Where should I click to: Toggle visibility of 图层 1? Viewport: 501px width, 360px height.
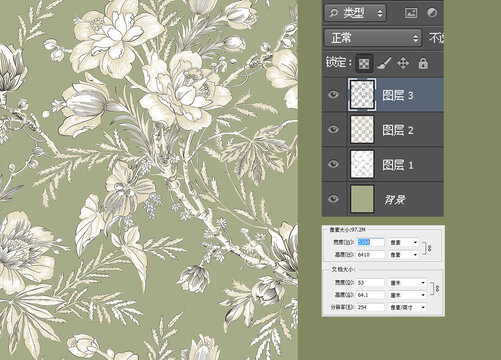pyautogui.click(x=333, y=164)
